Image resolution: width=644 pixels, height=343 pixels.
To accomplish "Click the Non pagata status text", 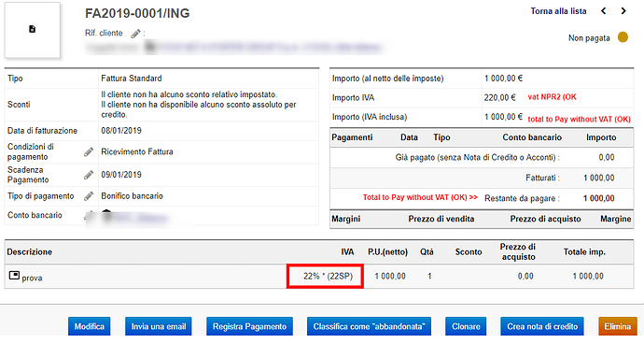I will pos(589,38).
